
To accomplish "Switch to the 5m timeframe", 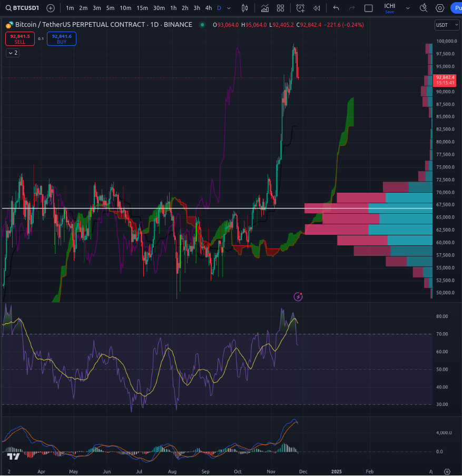I will point(110,8).
